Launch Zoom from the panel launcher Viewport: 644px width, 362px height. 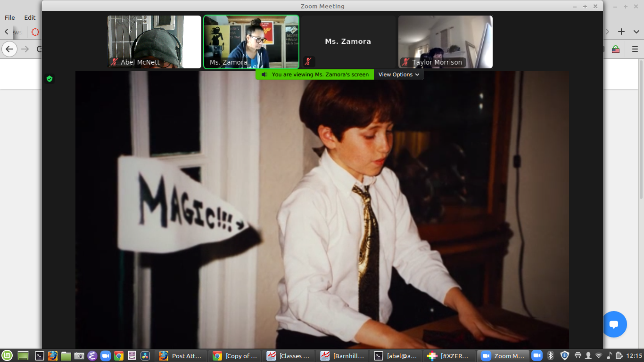106,356
